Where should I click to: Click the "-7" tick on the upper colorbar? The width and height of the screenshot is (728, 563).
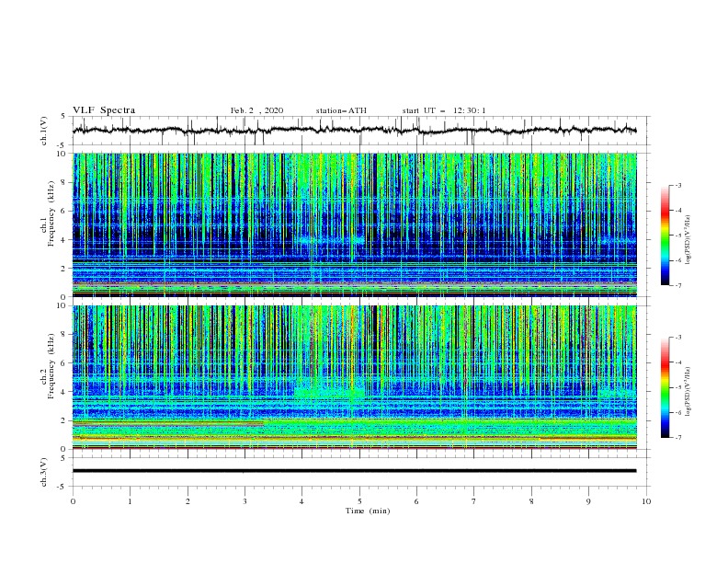pos(678,285)
